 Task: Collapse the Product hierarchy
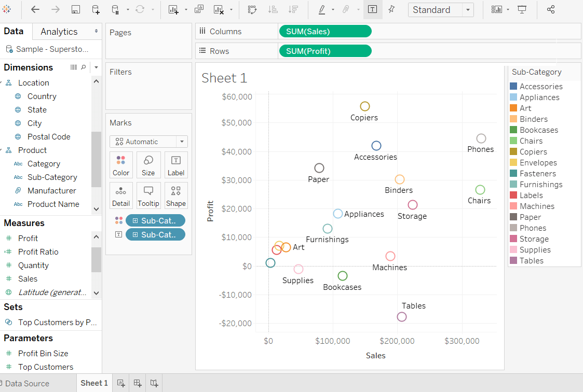(1, 150)
